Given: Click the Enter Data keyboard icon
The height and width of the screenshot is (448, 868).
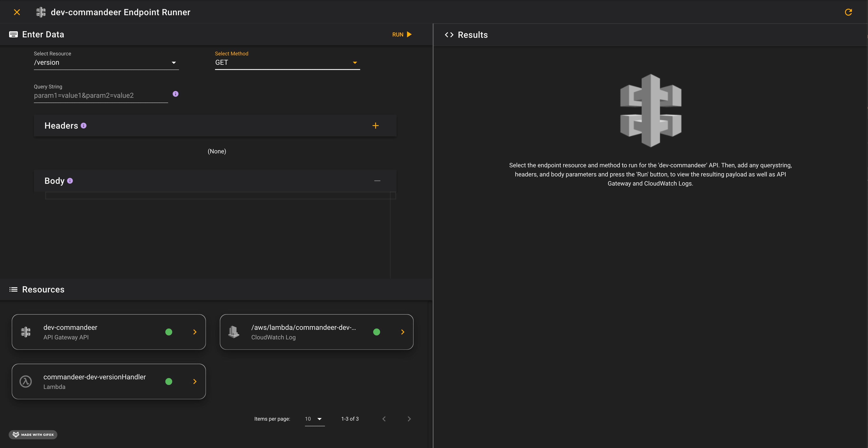Looking at the screenshot, I should [13, 34].
